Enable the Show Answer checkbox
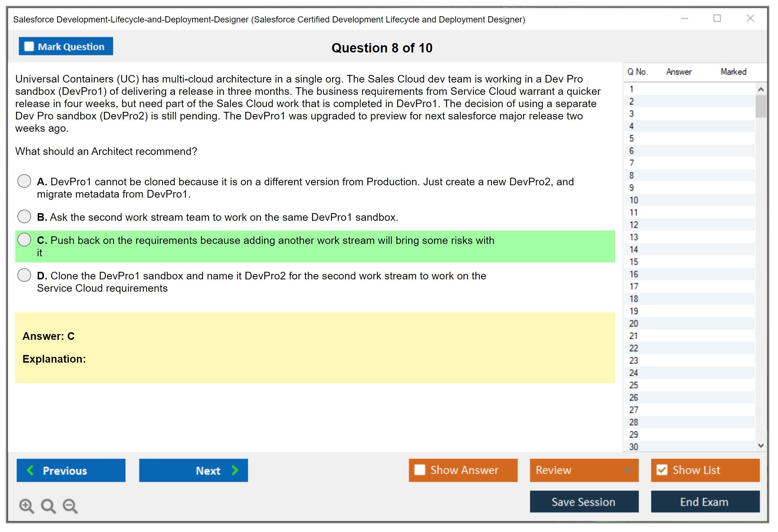The height and width of the screenshot is (532, 778). tap(420, 470)
